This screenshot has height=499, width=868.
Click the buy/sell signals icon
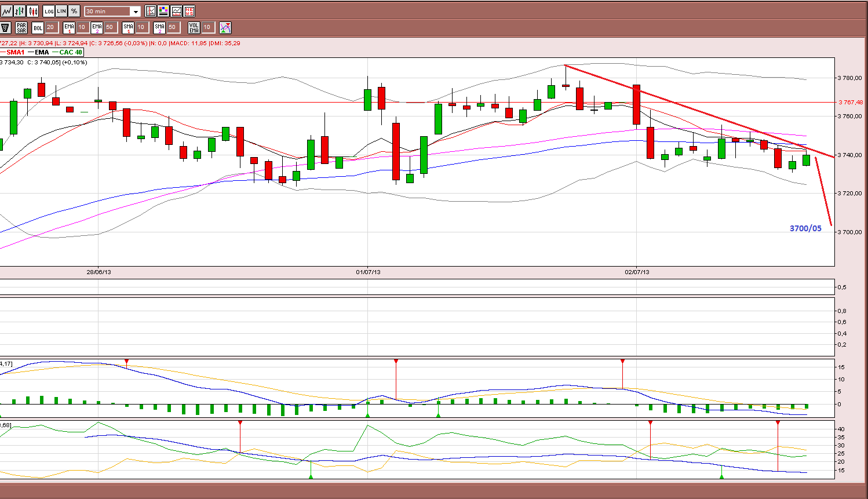click(225, 27)
